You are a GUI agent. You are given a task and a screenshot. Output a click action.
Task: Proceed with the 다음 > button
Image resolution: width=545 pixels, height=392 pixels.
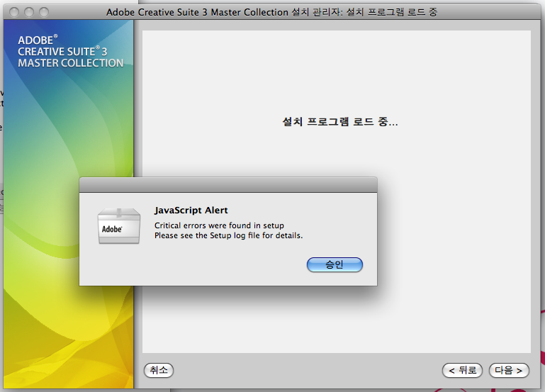[509, 370]
